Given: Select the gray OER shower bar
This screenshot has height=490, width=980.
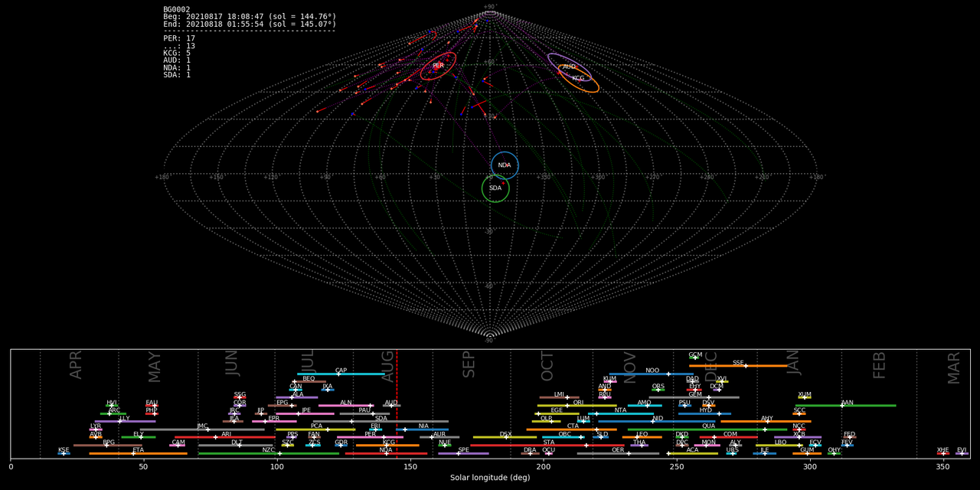Looking at the screenshot, I should click(x=618, y=453).
